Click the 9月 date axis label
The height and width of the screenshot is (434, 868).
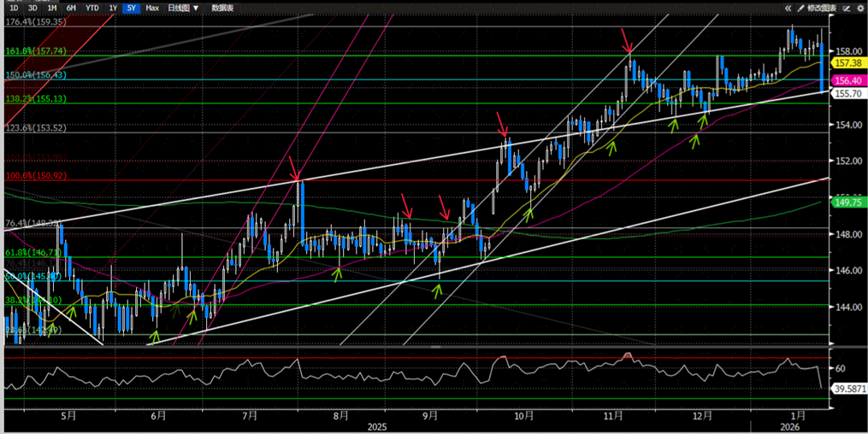click(430, 414)
